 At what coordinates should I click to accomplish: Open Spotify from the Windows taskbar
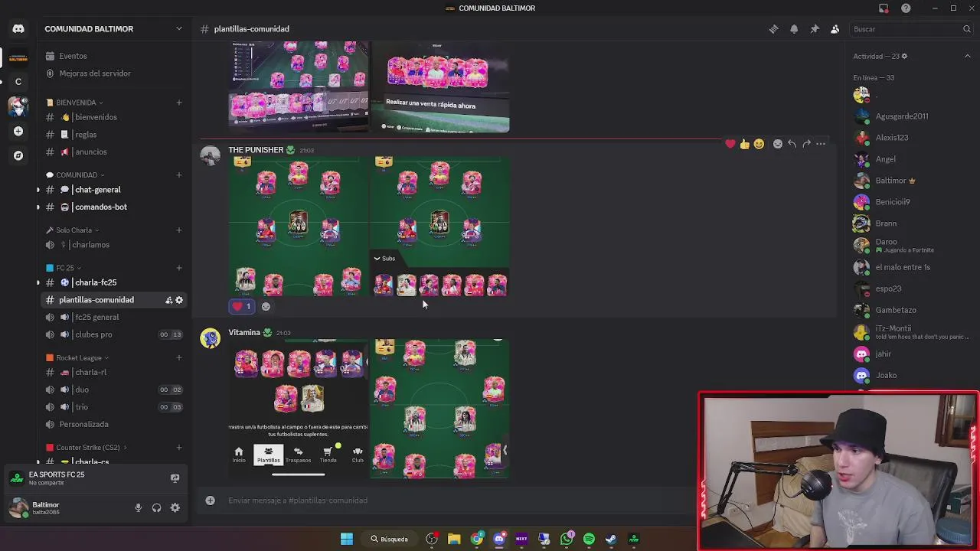pyautogui.click(x=589, y=540)
